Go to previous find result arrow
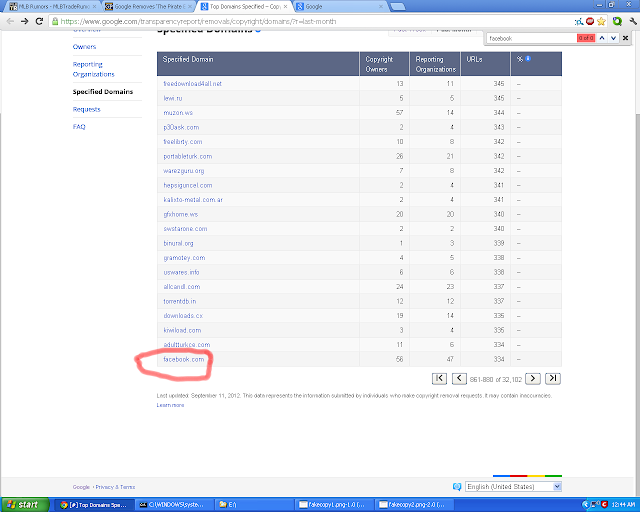Screen dimensions: 640x512 [x=602, y=38]
